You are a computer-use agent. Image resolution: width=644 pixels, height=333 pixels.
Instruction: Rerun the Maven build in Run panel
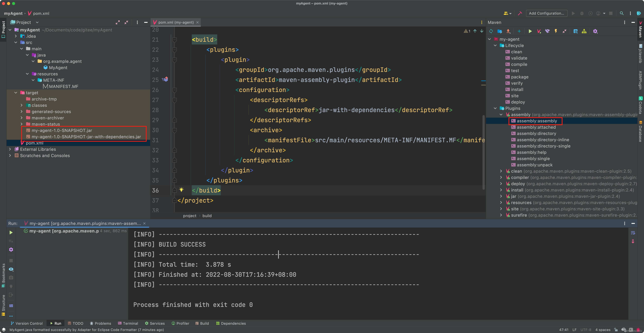point(11,233)
